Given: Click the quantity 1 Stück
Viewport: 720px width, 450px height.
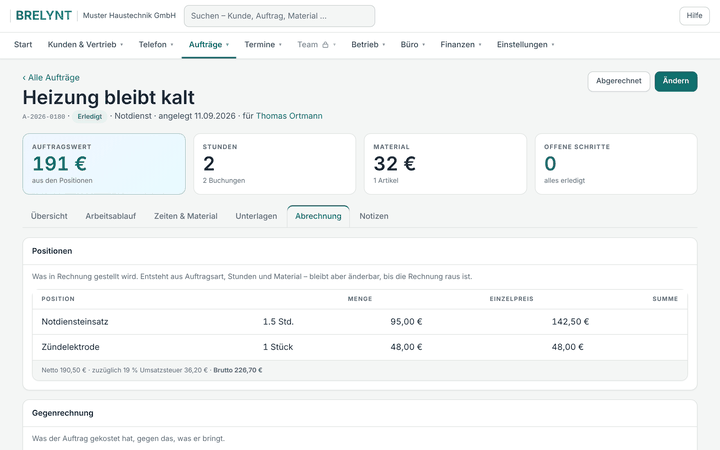Looking at the screenshot, I should point(278,347).
